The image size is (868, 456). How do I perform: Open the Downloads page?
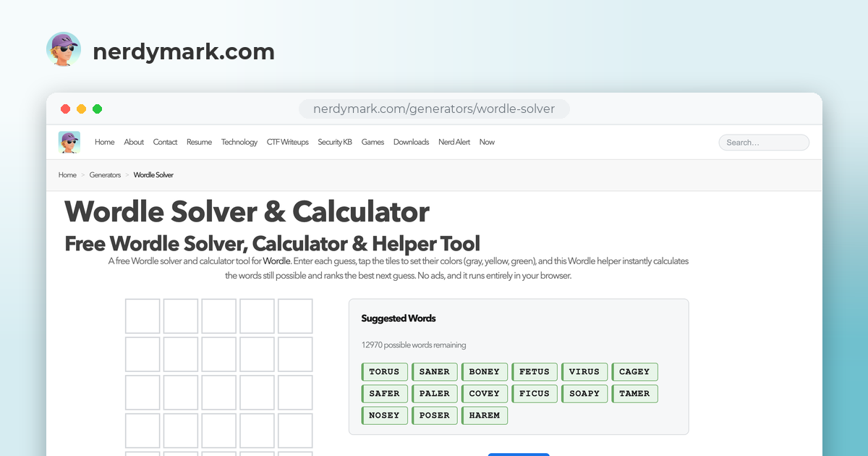pyautogui.click(x=411, y=142)
